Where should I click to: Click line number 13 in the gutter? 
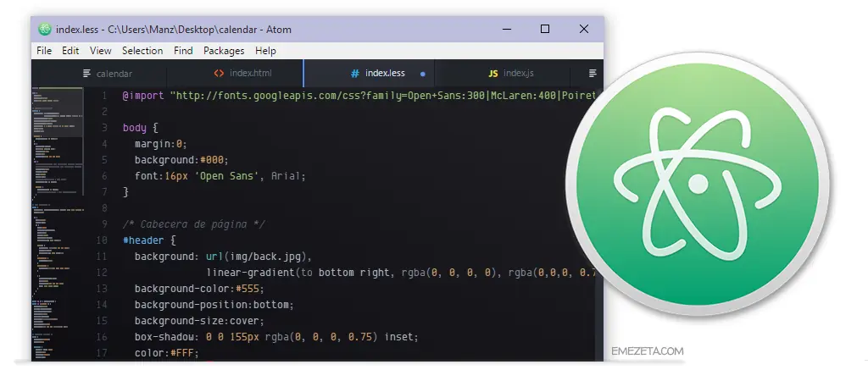(102, 289)
